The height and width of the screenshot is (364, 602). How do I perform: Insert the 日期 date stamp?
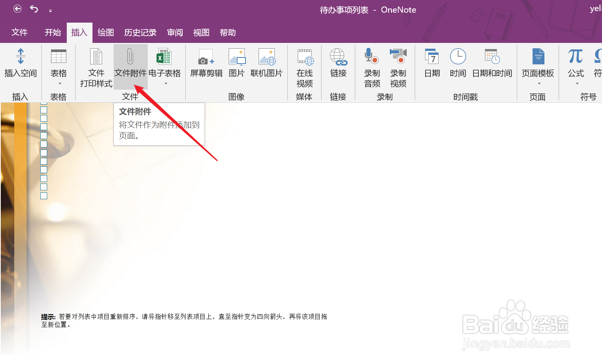(x=432, y=63)
